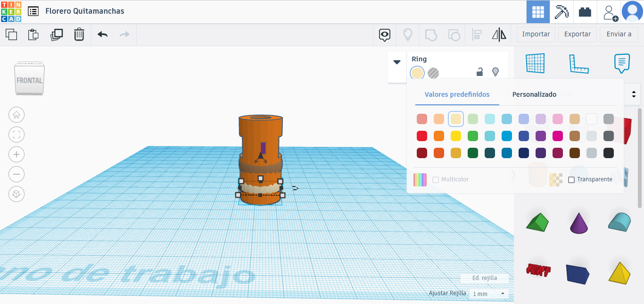Set the Ring shape to Hole
The image size is (644, 304).
pos(433,73)
